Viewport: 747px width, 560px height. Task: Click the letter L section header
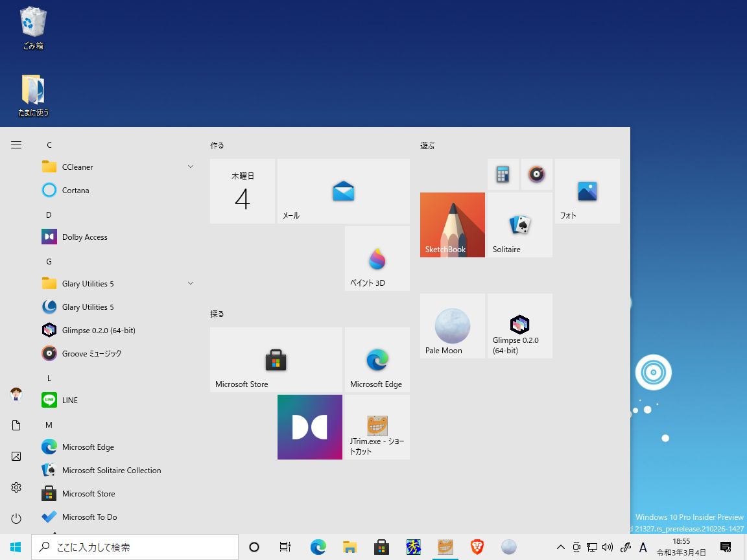click(x=49, y=378)
